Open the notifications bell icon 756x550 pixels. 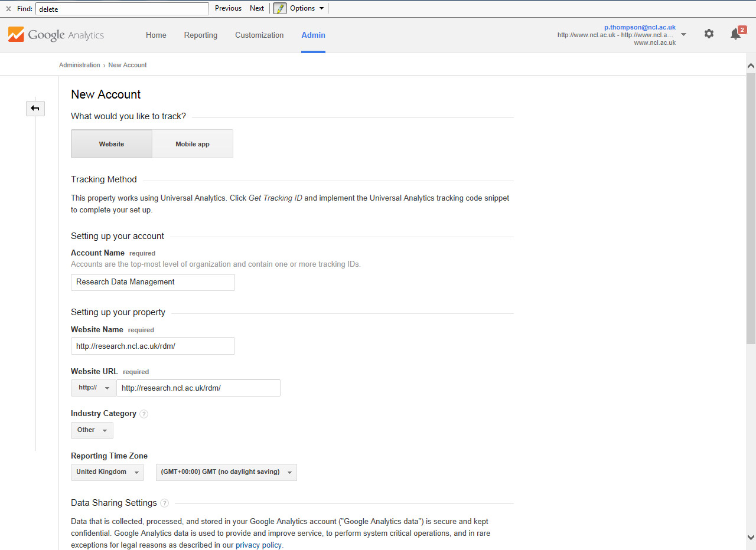coord(736,34)
